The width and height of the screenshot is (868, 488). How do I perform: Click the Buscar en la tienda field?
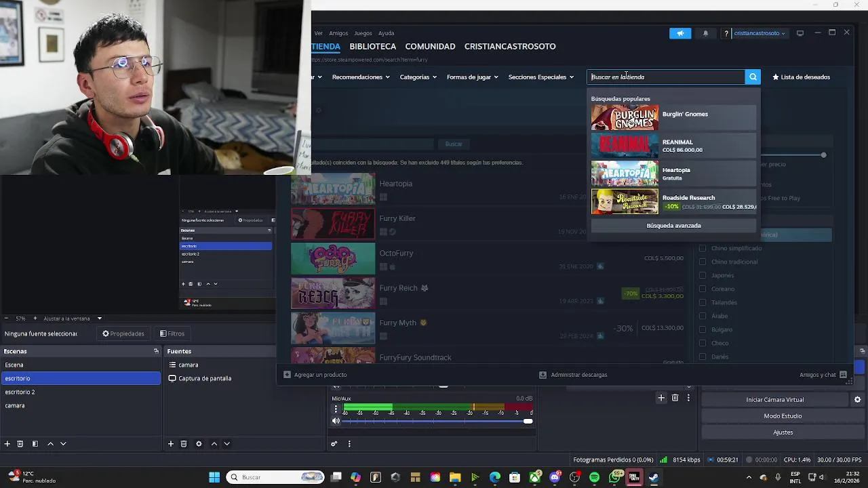tap(666, 77)
